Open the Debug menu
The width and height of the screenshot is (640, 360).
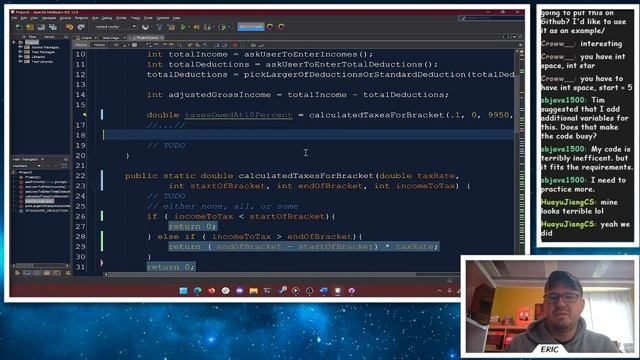pos(107,18)
